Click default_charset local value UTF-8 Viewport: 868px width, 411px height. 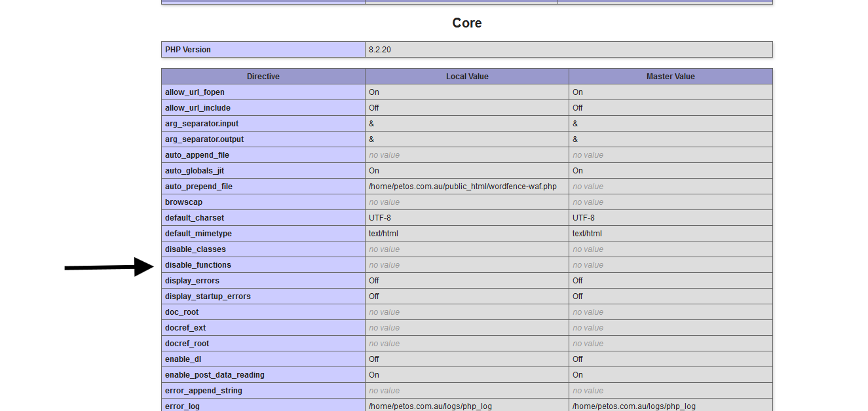(380, 218)
